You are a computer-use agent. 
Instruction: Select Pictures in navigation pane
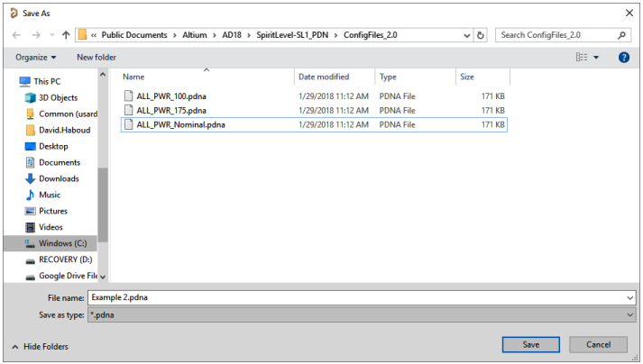53,211
